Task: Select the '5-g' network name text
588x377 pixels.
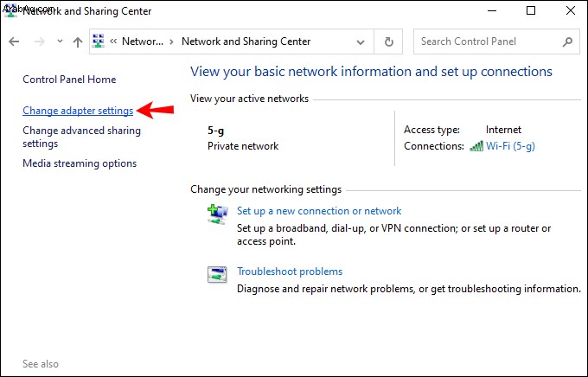Action: 215,131
